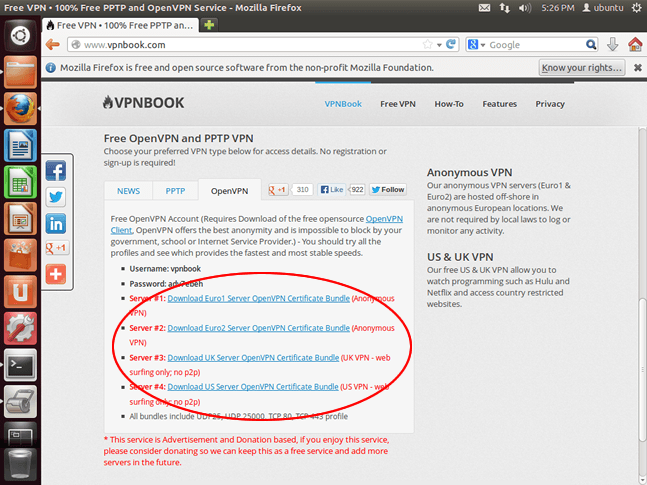This screenshot has width=647, height=485.
Task: Open Terminal from launcher
Action: 20,365
